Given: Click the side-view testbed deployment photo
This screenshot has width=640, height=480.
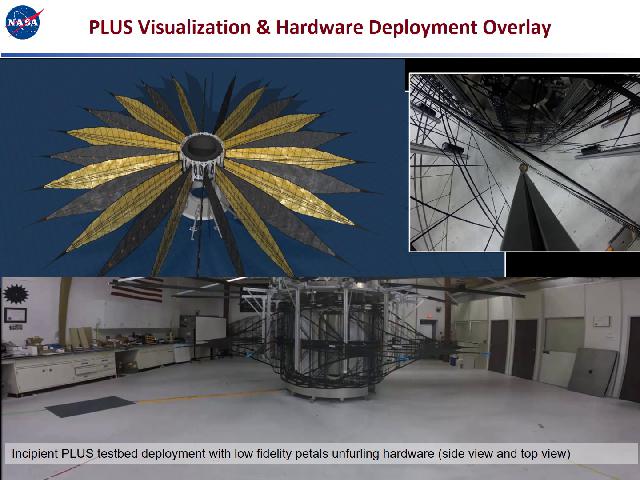Looking at the screenshot, I should tap(320, 378).
